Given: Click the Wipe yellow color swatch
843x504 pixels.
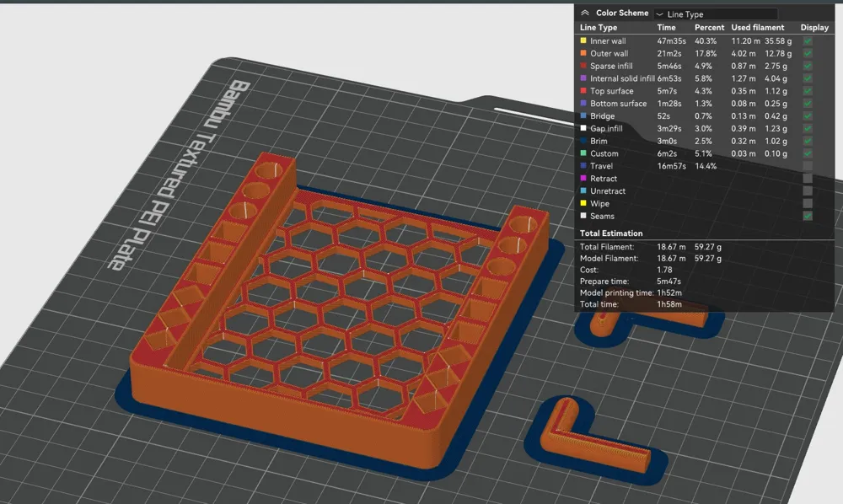Looking at the screenshot, I should point(583,203).
